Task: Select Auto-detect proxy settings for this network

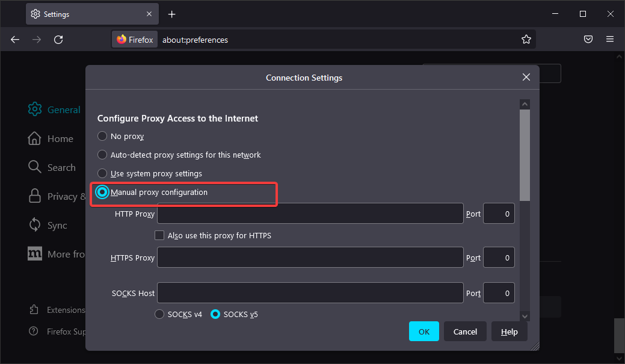Action: click(x=102, y=155)
